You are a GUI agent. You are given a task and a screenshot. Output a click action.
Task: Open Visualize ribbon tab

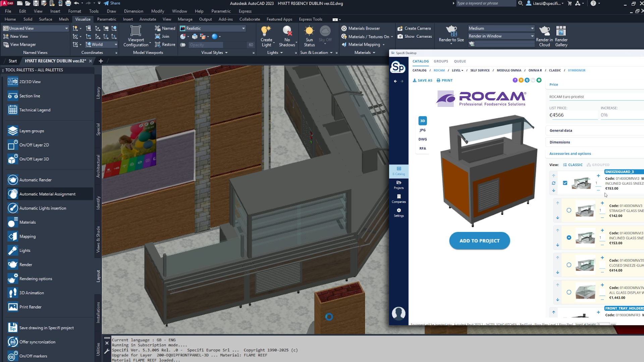tap(83, 19)
